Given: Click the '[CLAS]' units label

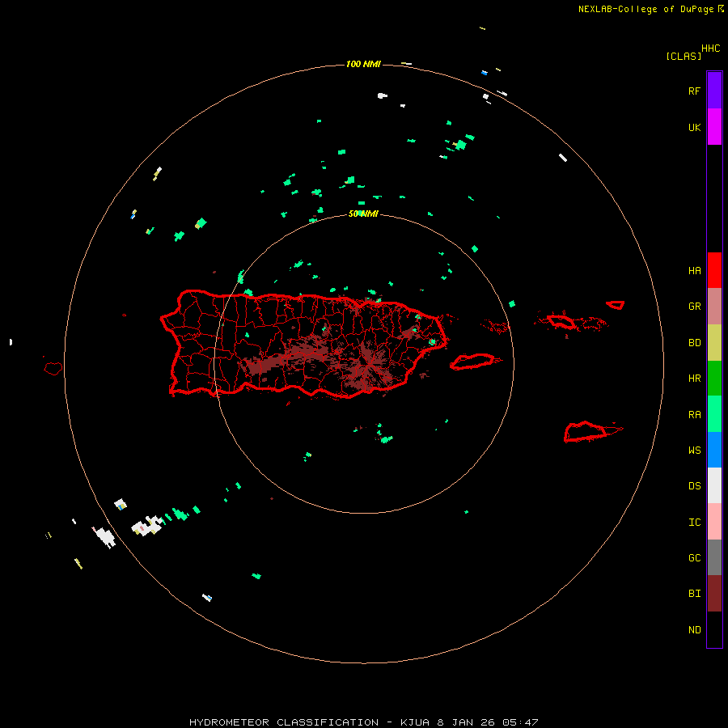Looking at the screenshot, I should pos(684,56).
